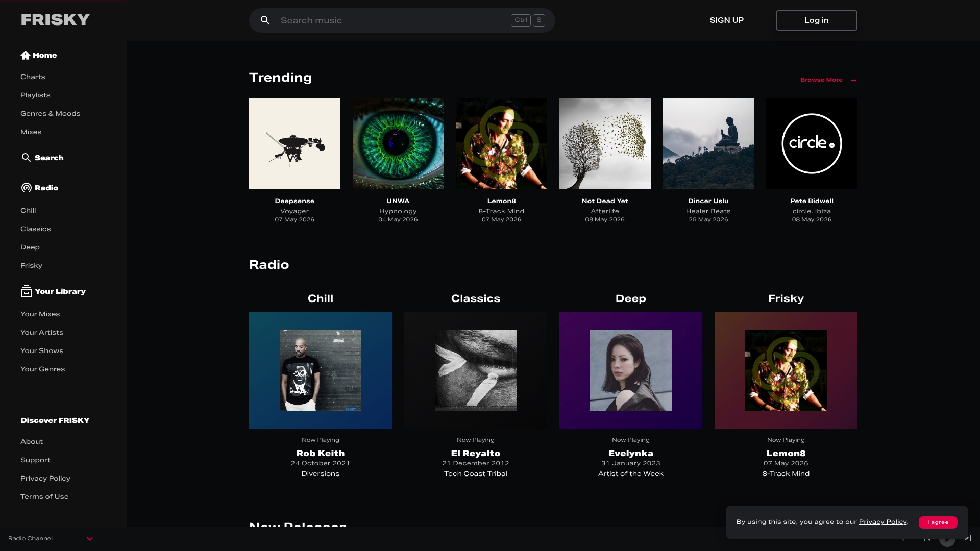Click the sidebar Search magnifier icon

(x=26, y=157)
